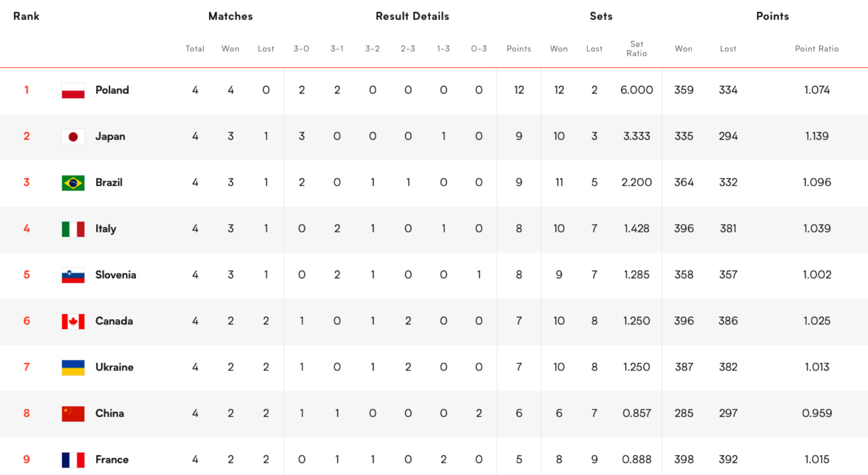Click the Slovenia flag icon
868x475 pixels.
(x=73, y=275)
